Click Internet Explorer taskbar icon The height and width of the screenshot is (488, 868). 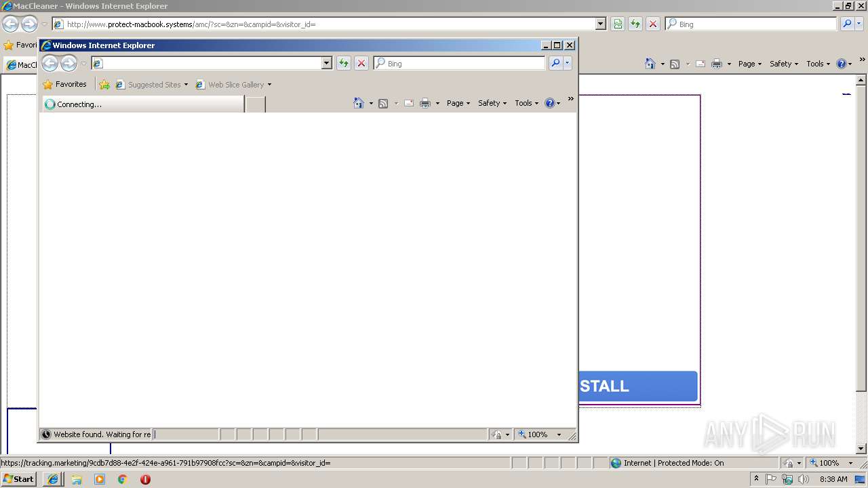pyautogui.click(x=53, y=479)
